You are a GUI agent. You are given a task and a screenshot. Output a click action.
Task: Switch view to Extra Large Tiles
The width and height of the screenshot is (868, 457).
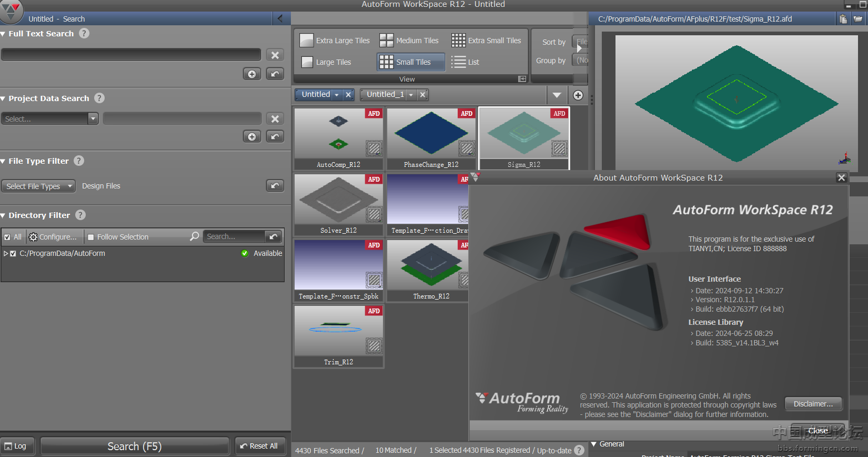pos(335,41)
